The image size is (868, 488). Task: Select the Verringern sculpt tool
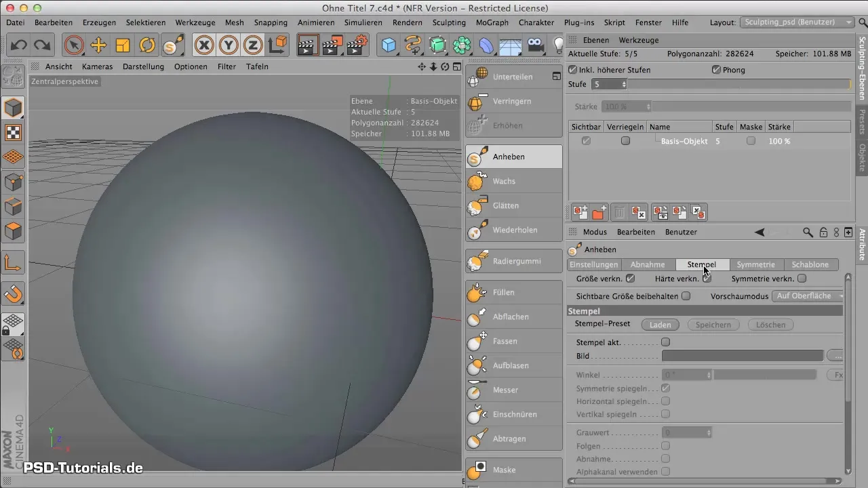coord(514,101)
